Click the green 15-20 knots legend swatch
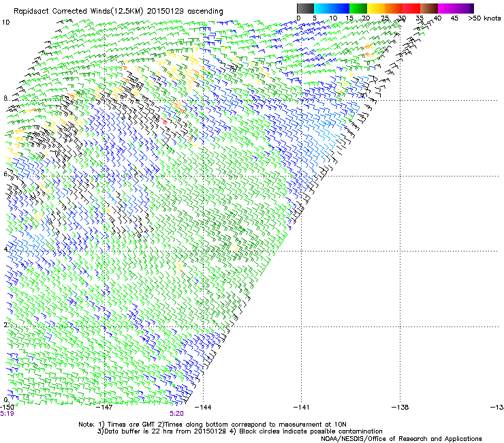Screen dimensions: 504x443 (x=358, y=8)
